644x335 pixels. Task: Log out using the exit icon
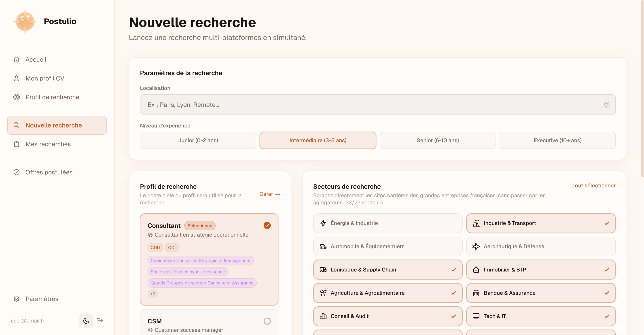coord(100,321)
